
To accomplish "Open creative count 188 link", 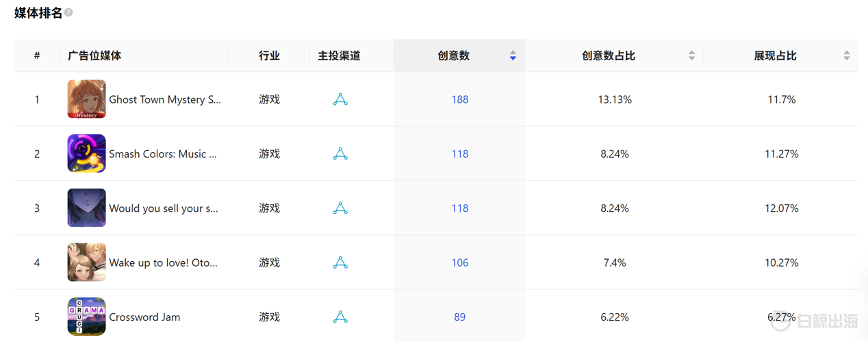I will click(x=460, y=99).
